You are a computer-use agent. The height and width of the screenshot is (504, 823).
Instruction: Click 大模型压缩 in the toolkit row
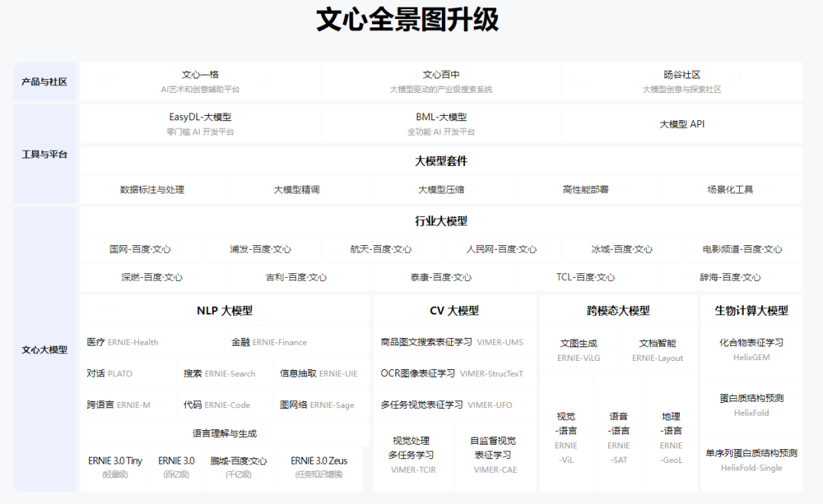point(441,190)
